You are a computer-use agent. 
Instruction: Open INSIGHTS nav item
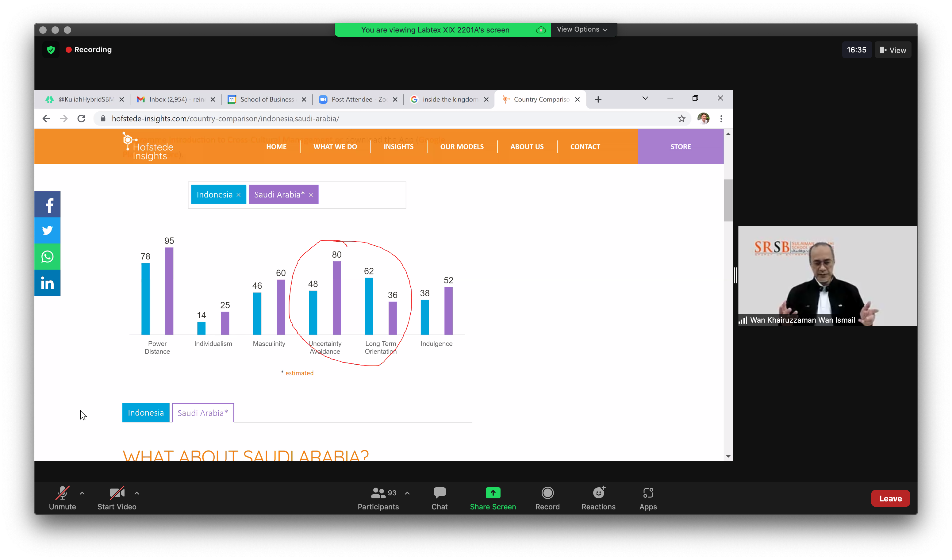coord(398,147)
